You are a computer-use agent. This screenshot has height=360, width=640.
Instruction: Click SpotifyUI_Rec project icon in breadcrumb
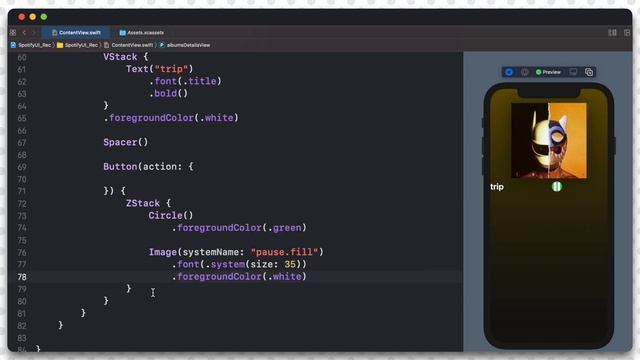13,45
